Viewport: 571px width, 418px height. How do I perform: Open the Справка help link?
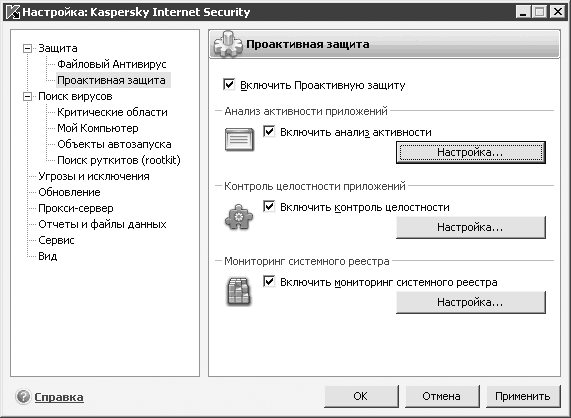point(59,397)
